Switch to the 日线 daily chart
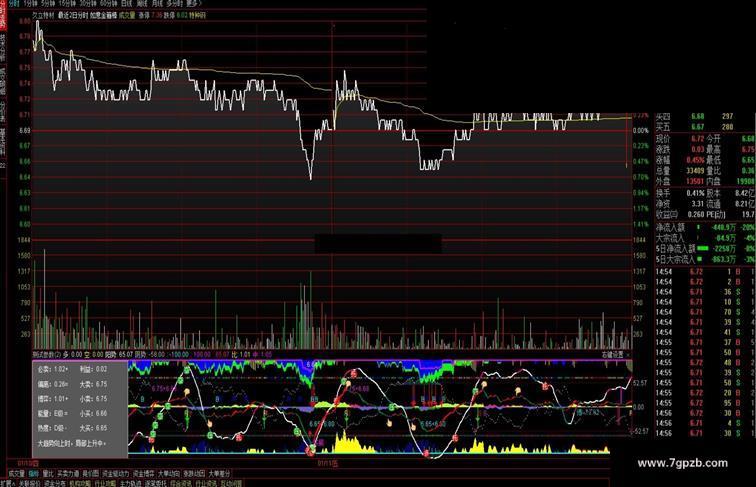The image size is (756, 487). click(x=127, y=3)
